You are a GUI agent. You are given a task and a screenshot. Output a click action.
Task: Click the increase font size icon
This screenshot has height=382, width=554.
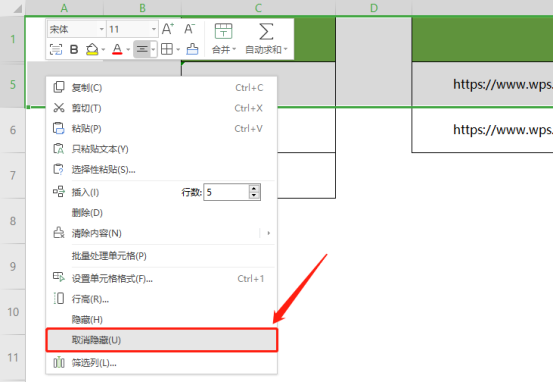click(x=168, y=29)
